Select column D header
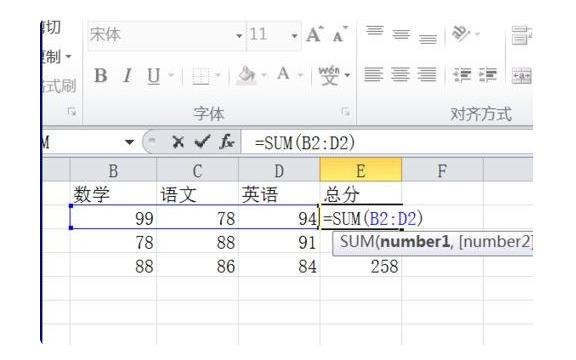This screenshot has width=576, height=360. [x=279, y=171]
